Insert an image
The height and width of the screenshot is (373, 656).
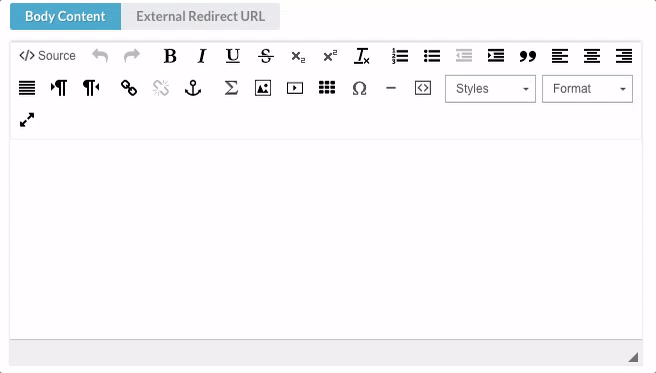coord(263,88)
